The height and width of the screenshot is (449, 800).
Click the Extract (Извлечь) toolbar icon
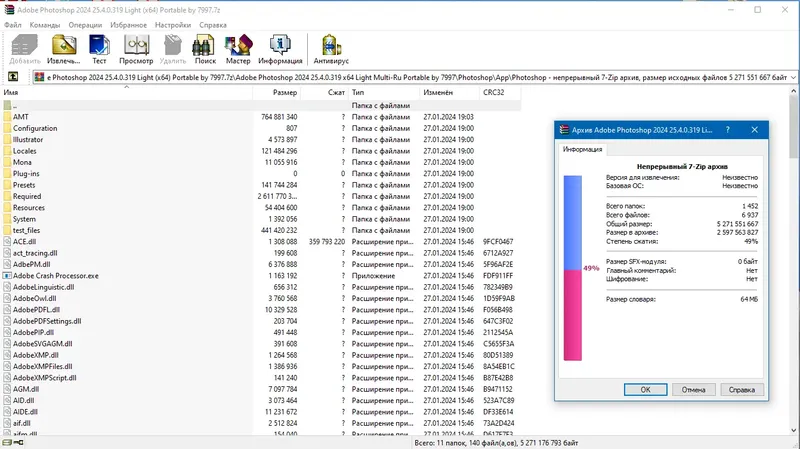point(64,49)
